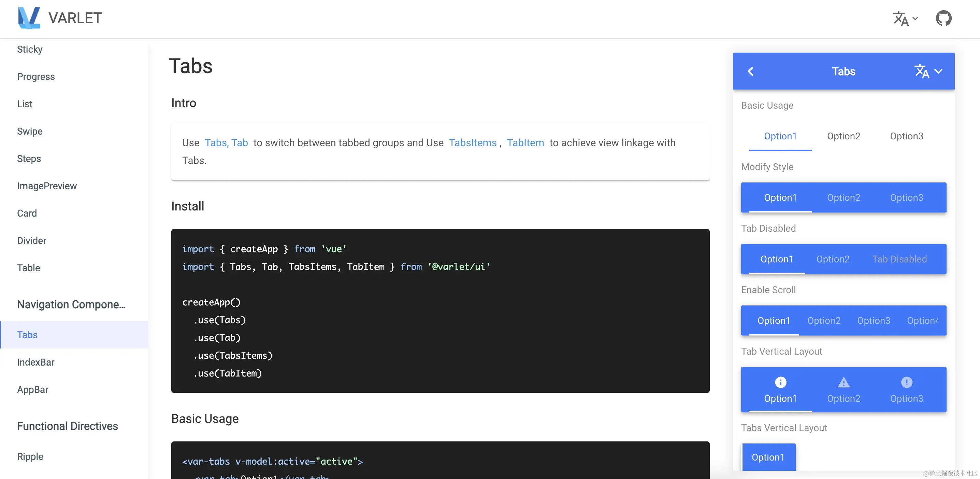Open IndexBar in sidebar navigation

tap(36, 362)
